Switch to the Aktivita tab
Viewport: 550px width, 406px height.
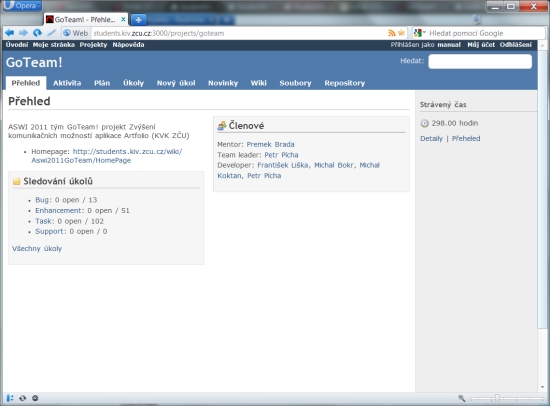click(67, 83)
